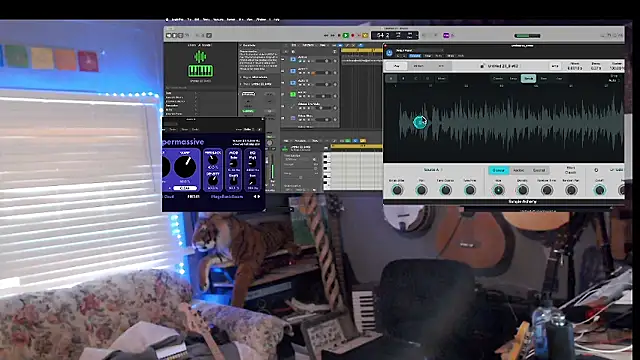Image resolution: width=640 pixels, height=360 pixels.
Task: Select the Spectral synthesis tab
Action: [x=539, y=170]
